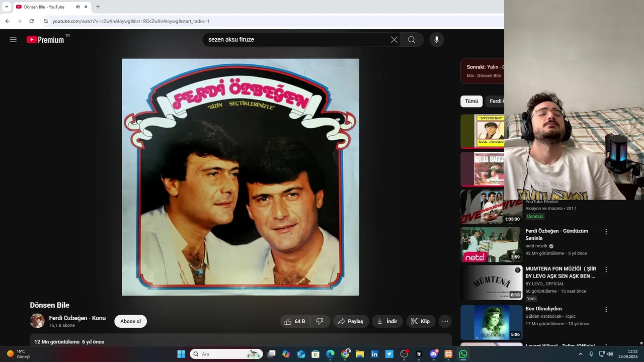644x362 pixels.
Task: Select the Ferdi filter chip
Action: [496, 101]
